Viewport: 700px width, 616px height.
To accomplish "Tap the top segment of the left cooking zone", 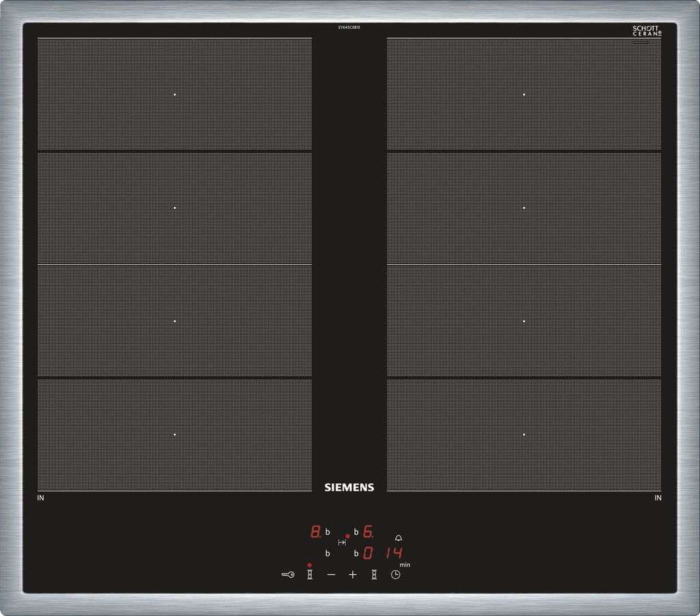I will click(174, 94).
